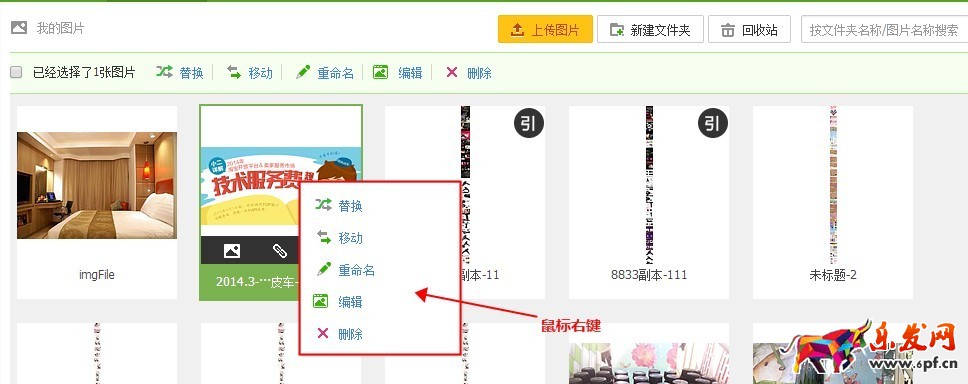Click 删除 in the green toolbar
The width and height of the screenshot is (968, 384).
pos(480,73)
